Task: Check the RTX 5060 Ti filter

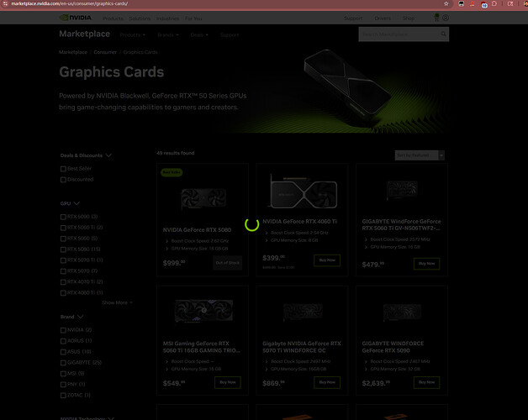Action: coord(63,228)
